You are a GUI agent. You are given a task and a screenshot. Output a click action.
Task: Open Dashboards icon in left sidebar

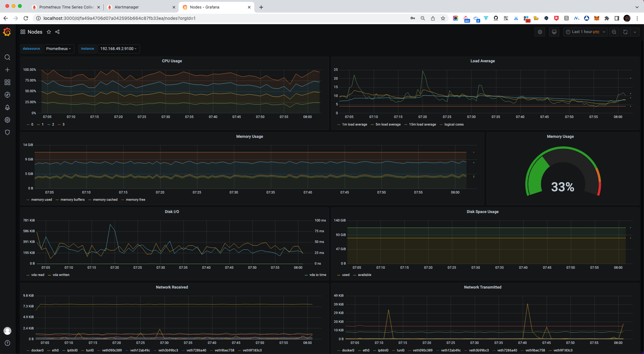point(7,82)
